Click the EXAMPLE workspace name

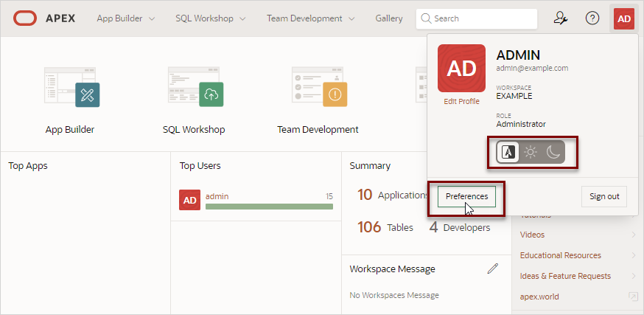click(x=514, y=96)
